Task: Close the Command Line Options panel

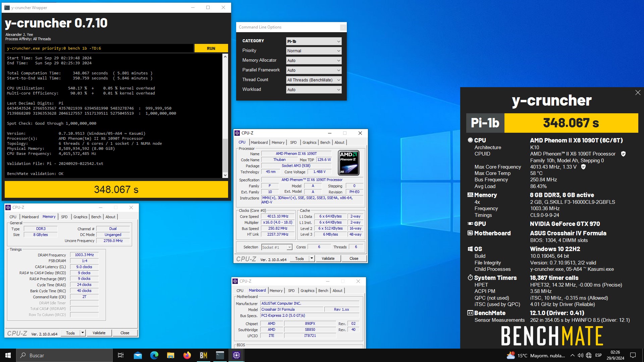Action: (343, 27)
